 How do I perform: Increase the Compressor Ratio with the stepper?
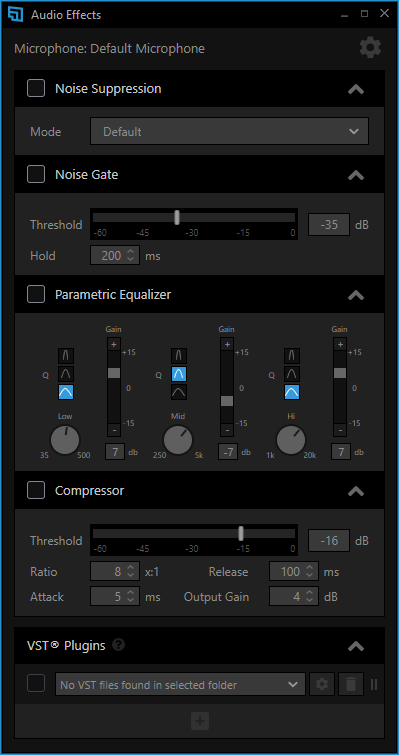130,569
